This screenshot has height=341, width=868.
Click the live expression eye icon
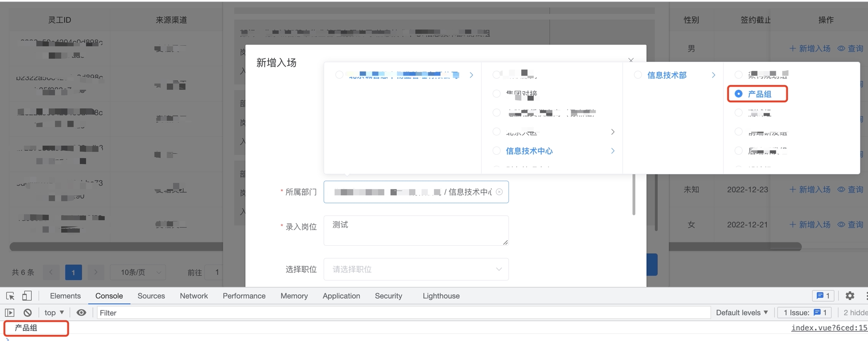[x=81, y=313]
